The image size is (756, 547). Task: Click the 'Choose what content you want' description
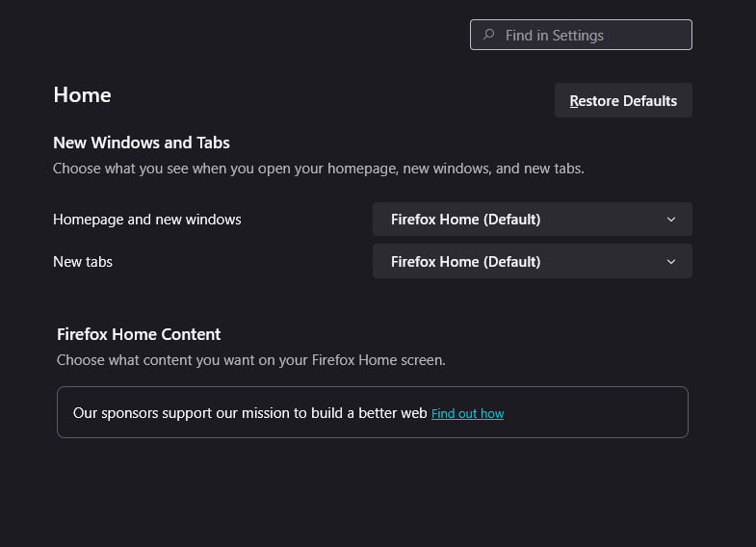click(250, 360)
